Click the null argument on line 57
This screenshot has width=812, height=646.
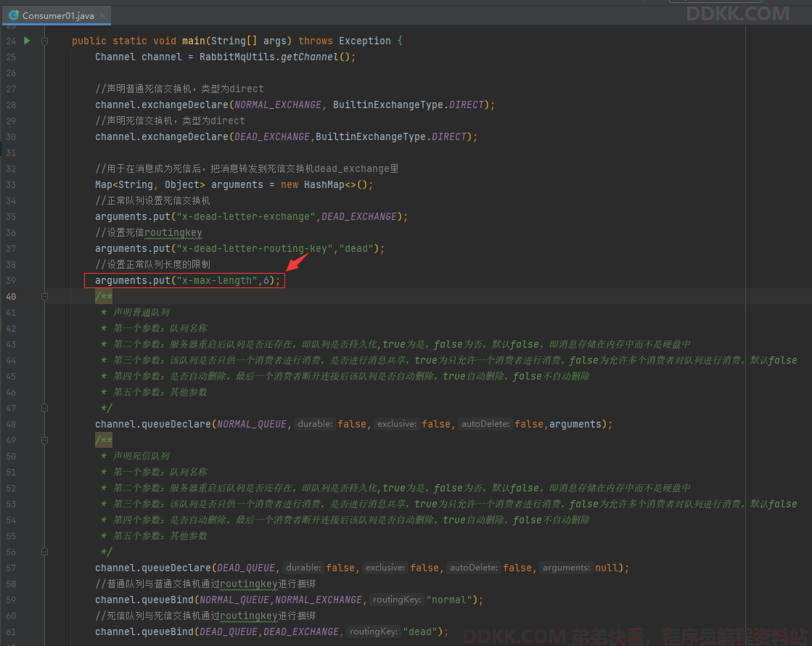(607, 568)
